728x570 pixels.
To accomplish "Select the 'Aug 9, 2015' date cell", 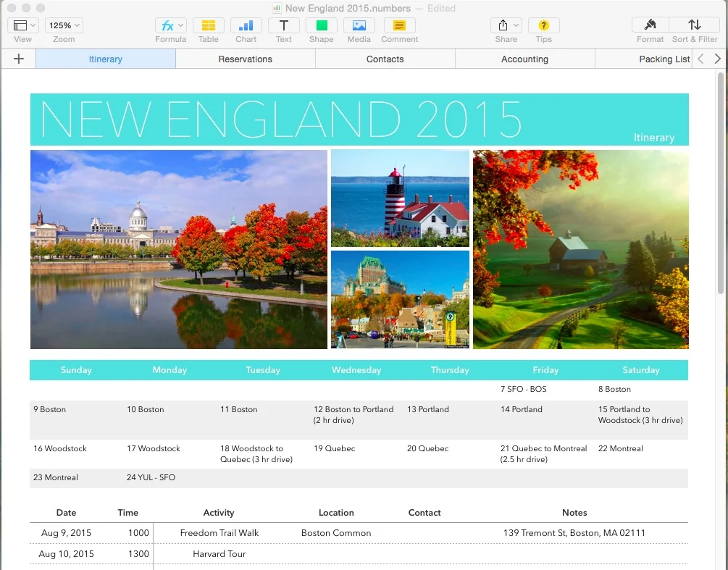I will 67,533.
